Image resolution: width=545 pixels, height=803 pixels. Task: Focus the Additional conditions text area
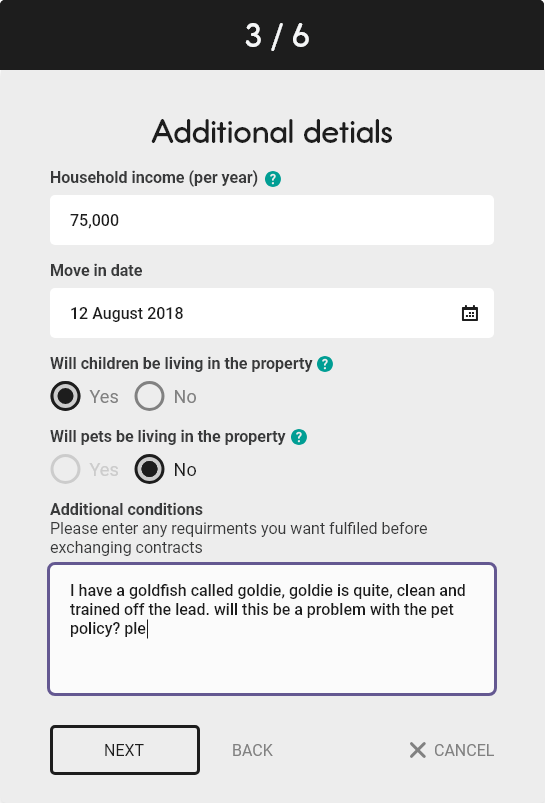272,629
